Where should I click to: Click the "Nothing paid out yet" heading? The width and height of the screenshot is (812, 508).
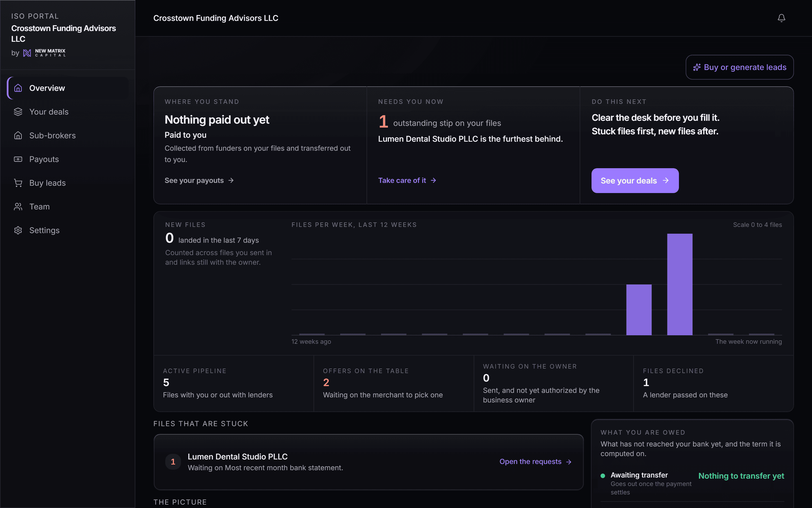coord(217,120)
